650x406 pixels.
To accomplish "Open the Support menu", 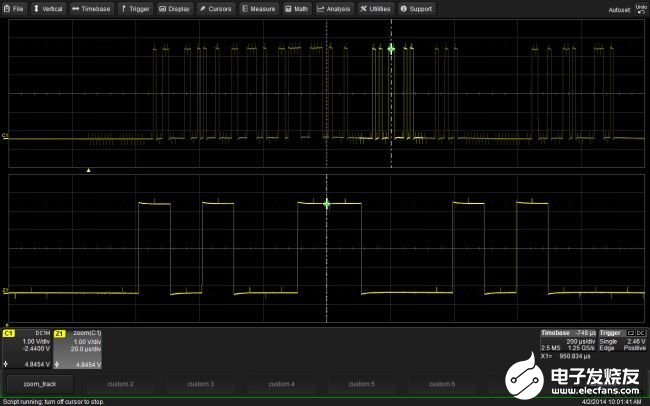I will click(x=416, y=9).
